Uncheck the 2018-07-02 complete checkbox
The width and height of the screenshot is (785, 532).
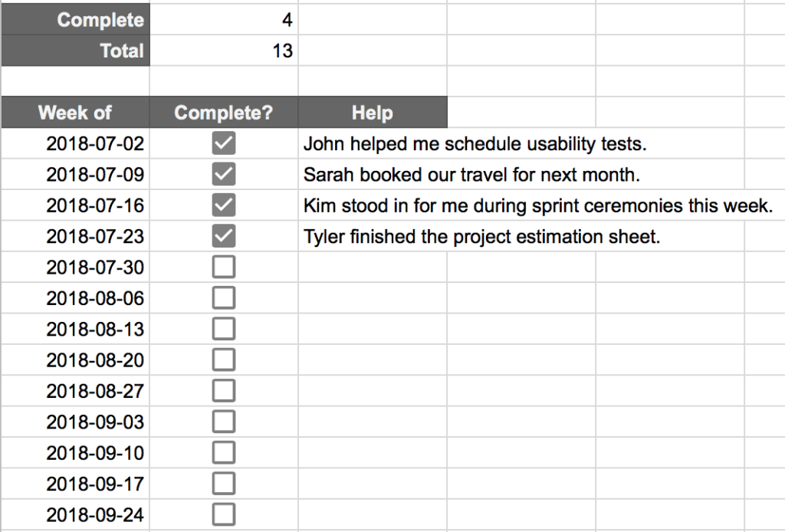pos(223,143)
